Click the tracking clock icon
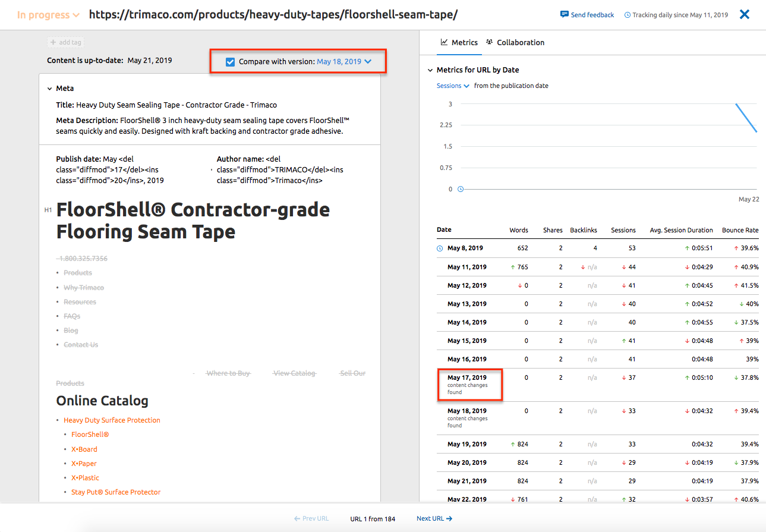 [x=628, y=15]
